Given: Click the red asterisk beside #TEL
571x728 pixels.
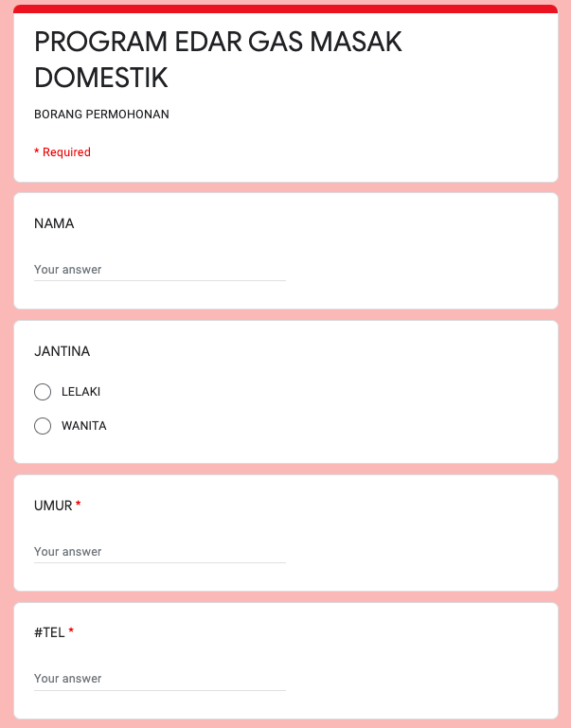Looking at the screenshot, I should pos(71,632).
